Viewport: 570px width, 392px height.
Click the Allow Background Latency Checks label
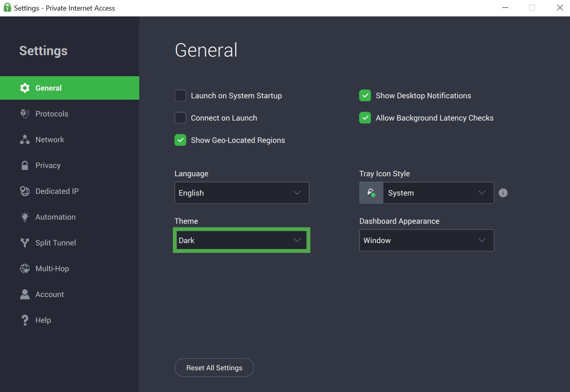pyautogui.click(x=435, y=118)
